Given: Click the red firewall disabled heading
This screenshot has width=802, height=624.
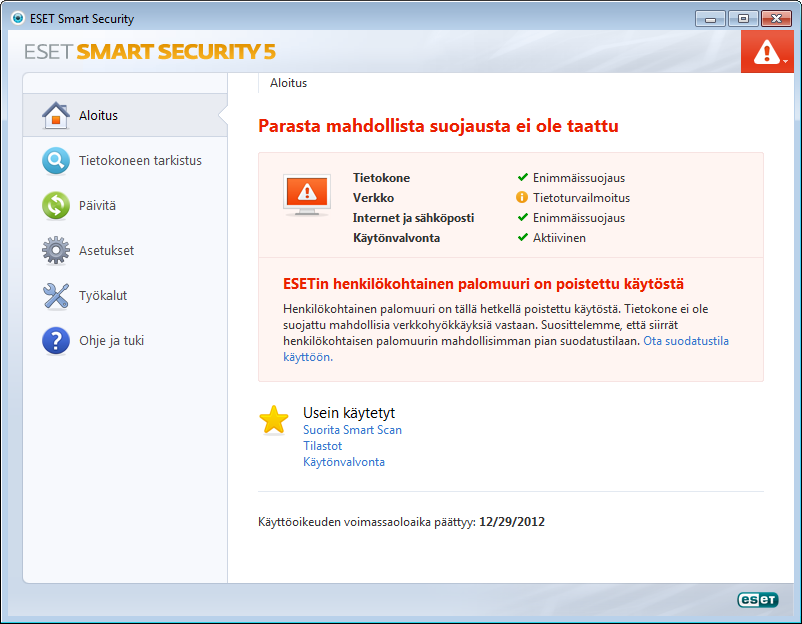Looking at the screenshot, I should [x=483, y=284].
